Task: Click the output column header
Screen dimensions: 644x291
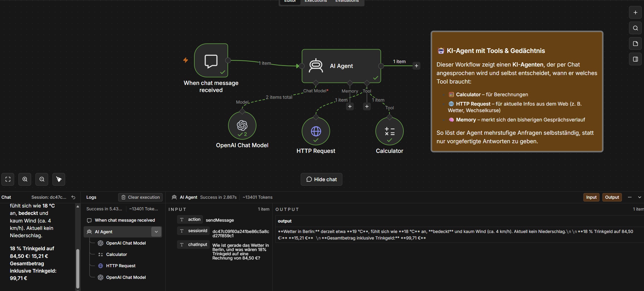Action: [x=285, y=221]
